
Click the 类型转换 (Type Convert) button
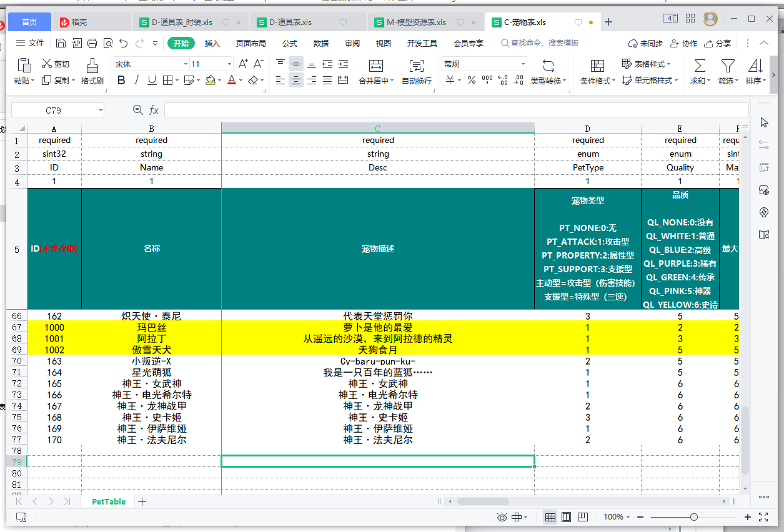548,72
